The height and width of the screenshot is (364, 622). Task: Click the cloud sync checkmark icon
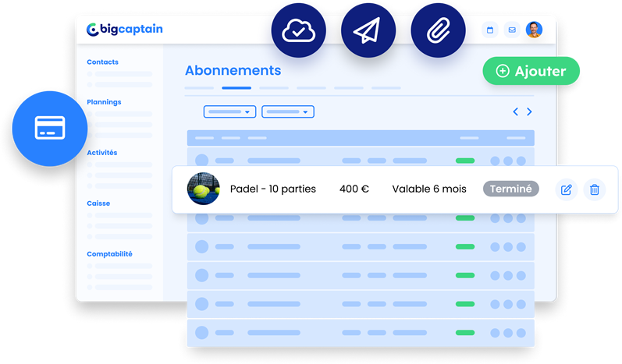click(298, 30)
